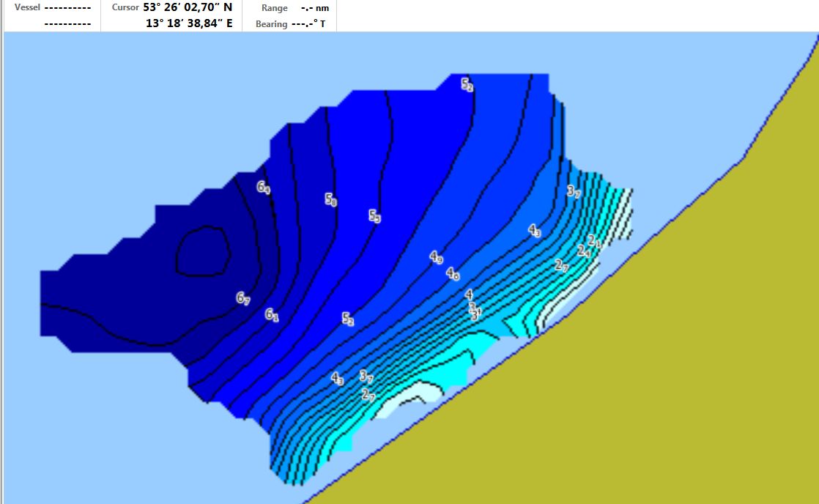
Task: Click the Range readout in nm
Action: click(x=314, y=8)
